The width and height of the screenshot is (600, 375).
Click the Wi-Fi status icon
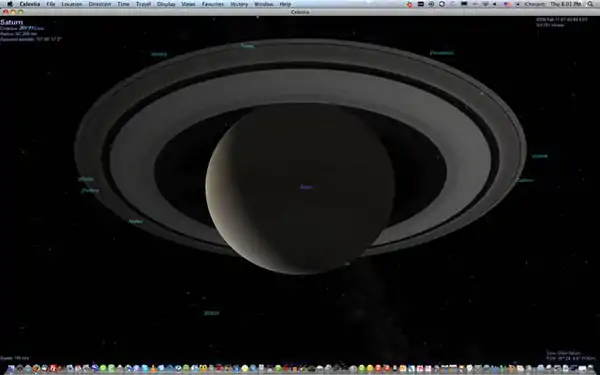[x=486, y=4]
